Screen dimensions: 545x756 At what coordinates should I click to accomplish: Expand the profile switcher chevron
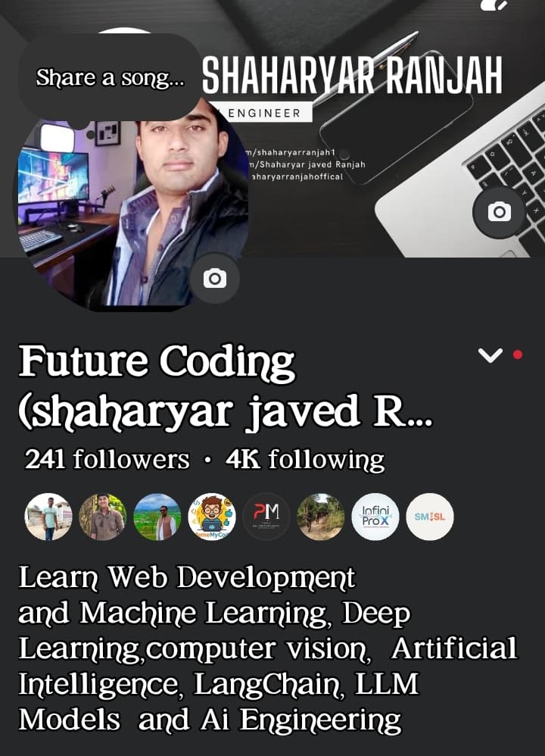point(490,355)
